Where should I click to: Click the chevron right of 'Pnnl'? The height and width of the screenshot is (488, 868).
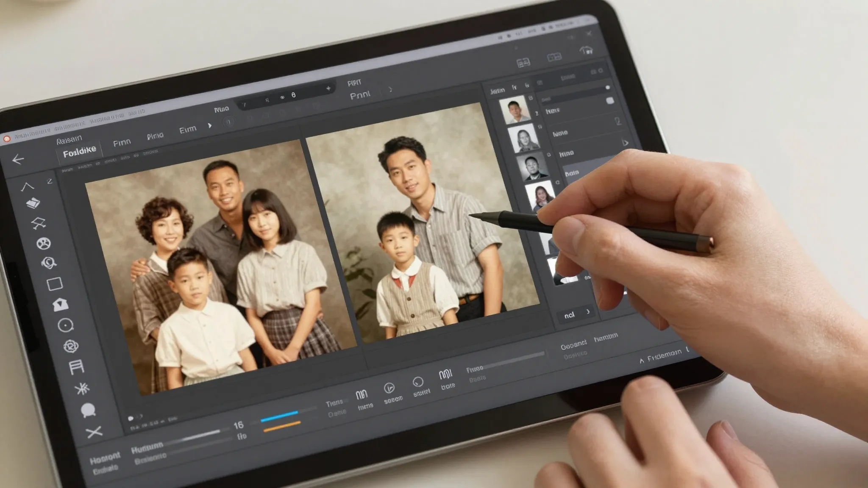point(390,89)
